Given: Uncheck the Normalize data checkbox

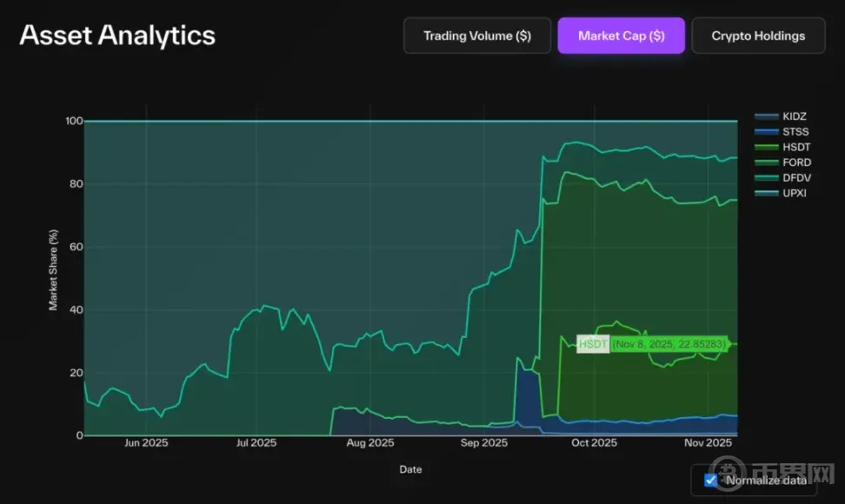Looking at the screenshot, I should (711, 480).
